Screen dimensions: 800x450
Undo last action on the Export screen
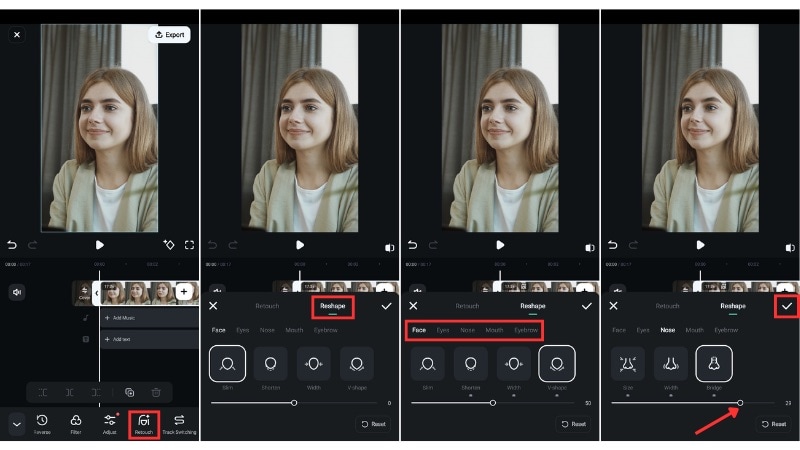[12, 245]
